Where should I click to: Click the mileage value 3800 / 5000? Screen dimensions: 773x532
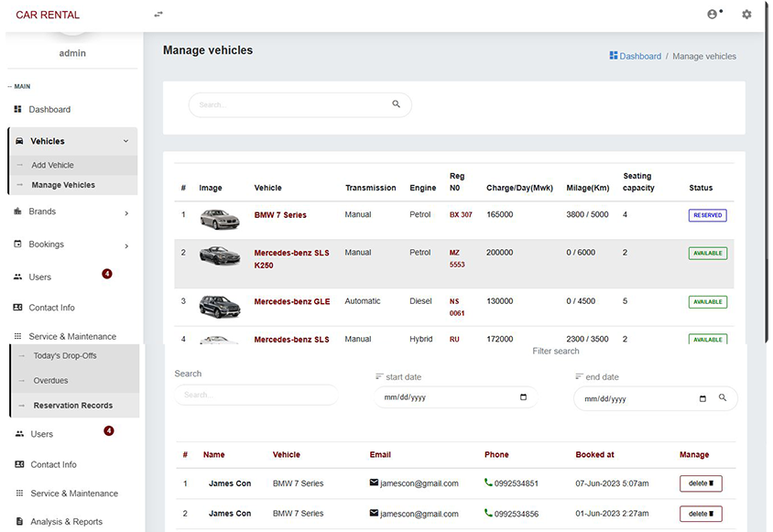(x=587, y=214)
